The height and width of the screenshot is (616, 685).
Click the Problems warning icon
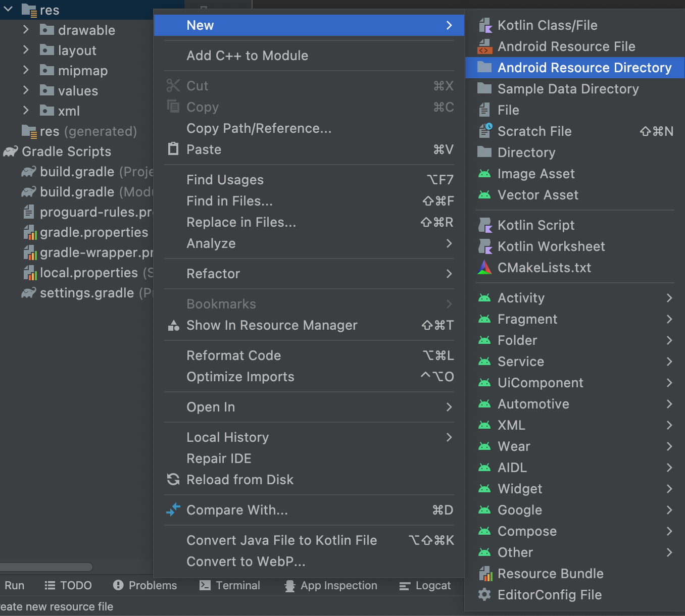pos(118,585)
